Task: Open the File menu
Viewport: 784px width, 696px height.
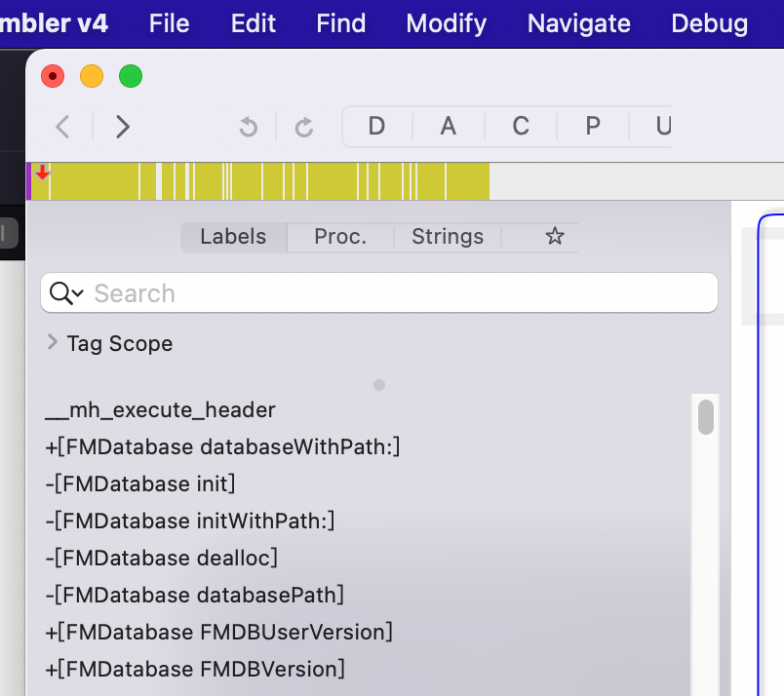Action: click(169, 23)
